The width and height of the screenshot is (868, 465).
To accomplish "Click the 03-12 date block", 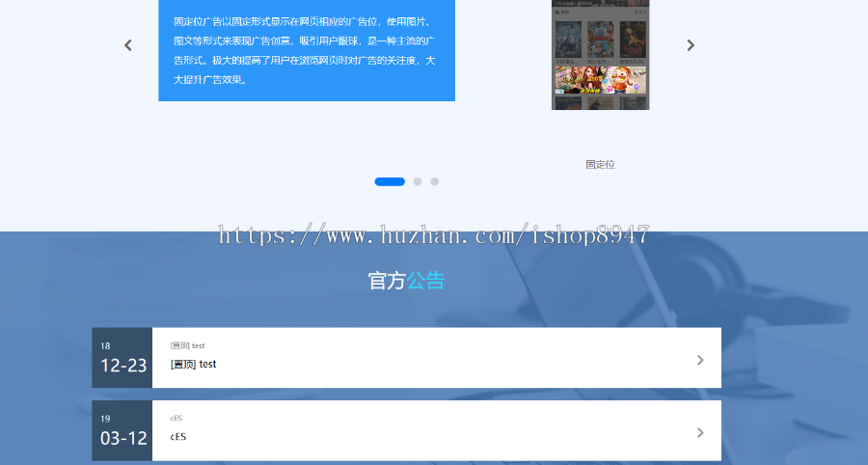I will [x=122, y=430].
